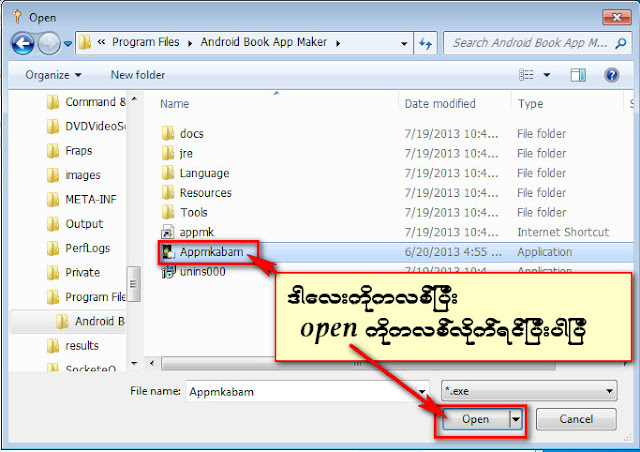This screenshot has height=452, width=640.
Task: Sort by the Name column header
Action: tap(174, 104)
